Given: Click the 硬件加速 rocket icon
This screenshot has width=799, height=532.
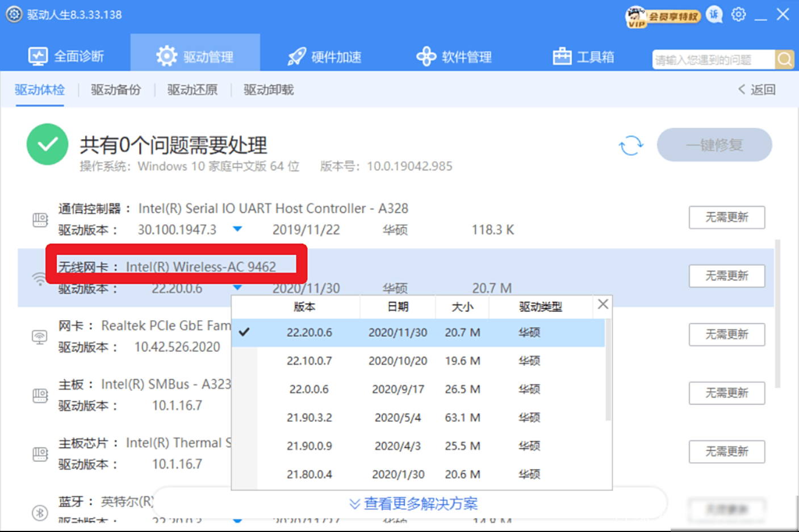Looking at the screenshot, I should tap(297, 56).
